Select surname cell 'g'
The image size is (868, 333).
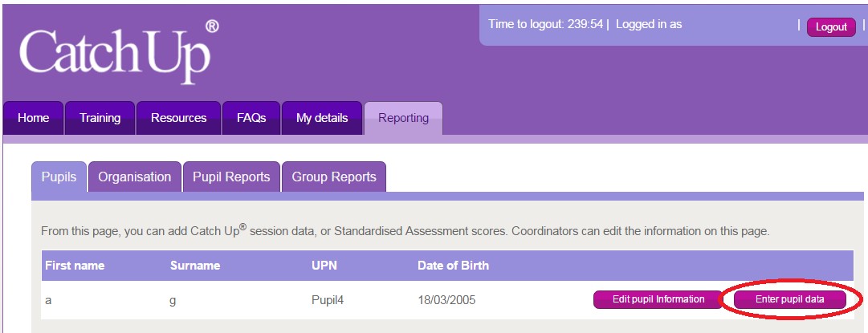[x=173, y=302]
